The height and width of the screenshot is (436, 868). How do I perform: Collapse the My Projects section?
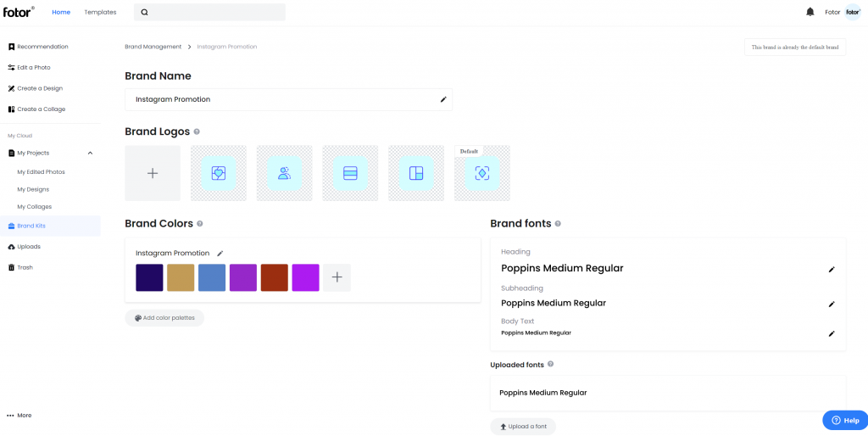90,153
